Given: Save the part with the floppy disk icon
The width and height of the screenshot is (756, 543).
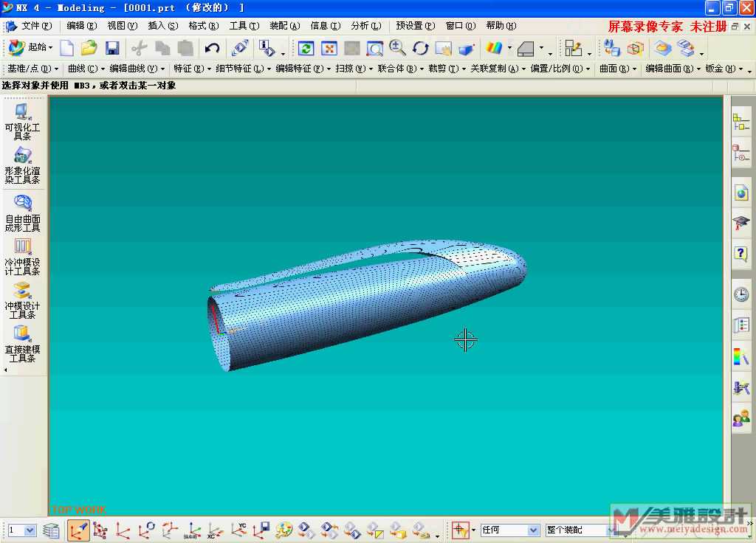Looking at the screenshot, I should coord(112,48).
